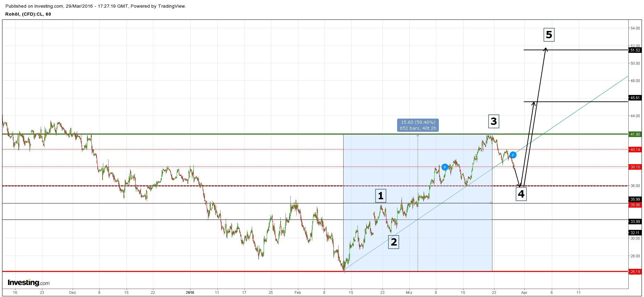Click the 32.11 price level label
Viewport: 644px width, 297px height.
pyautogui.click(x=635, y=233)
